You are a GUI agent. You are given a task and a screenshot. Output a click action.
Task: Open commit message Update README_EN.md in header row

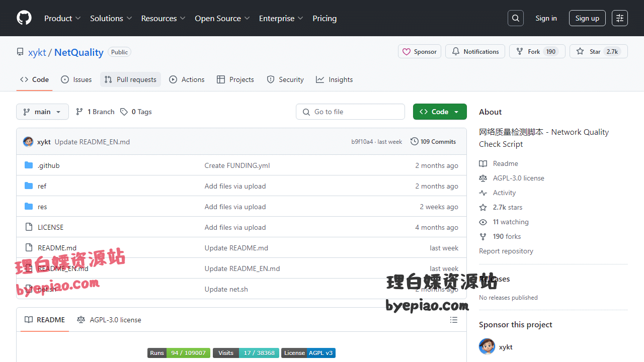click(x=92, y=142)
